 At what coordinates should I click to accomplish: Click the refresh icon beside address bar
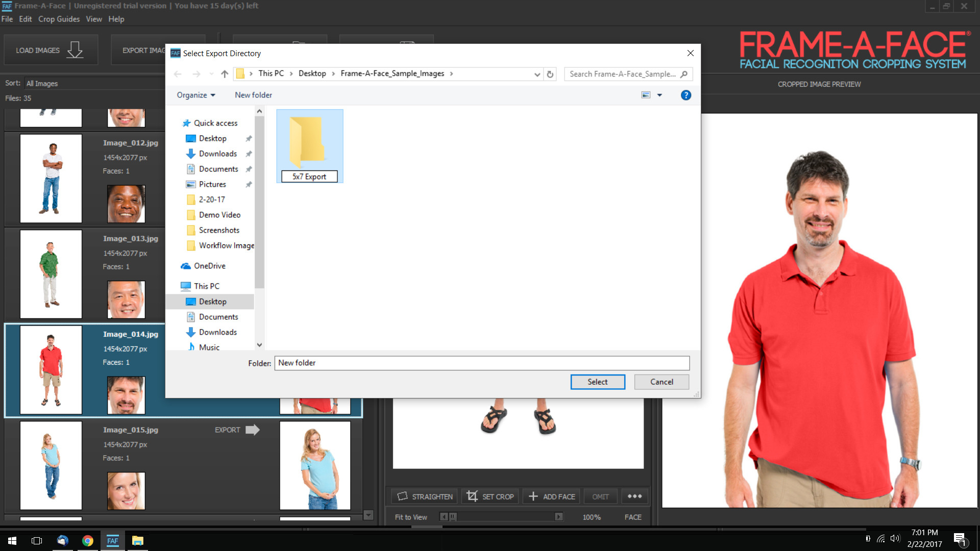[550, 74]
